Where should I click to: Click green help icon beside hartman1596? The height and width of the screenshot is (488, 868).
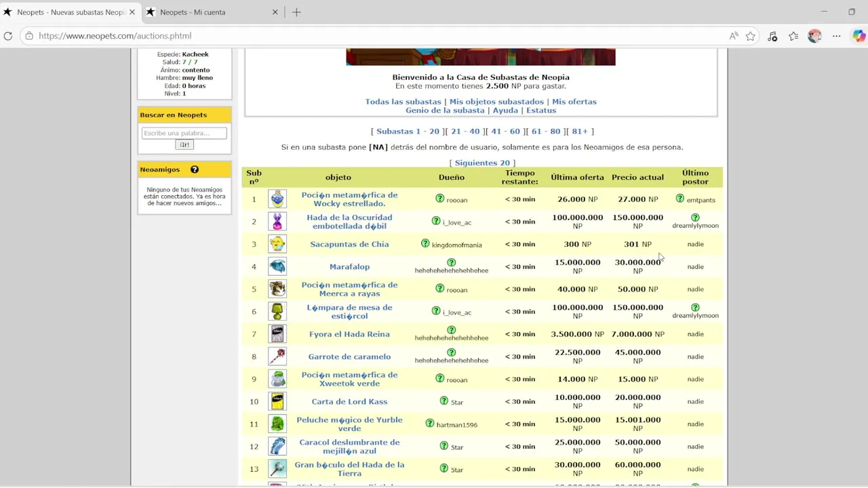point(430,423)
